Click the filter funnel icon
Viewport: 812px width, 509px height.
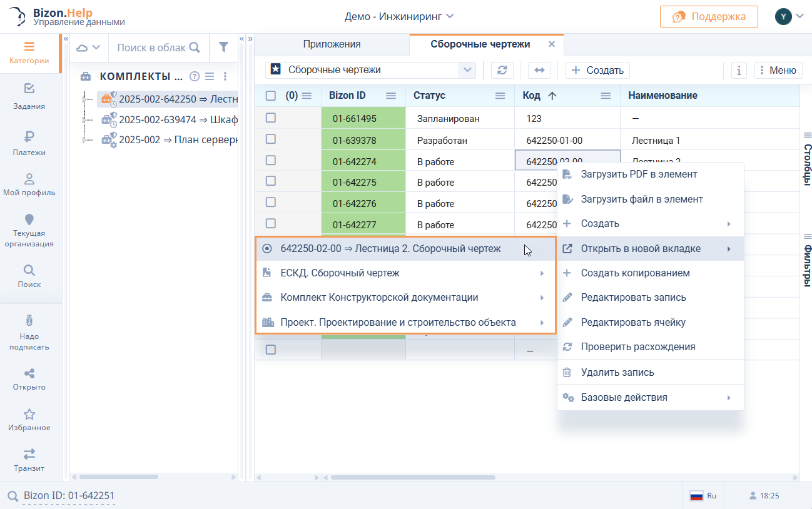tap(223, 47)
